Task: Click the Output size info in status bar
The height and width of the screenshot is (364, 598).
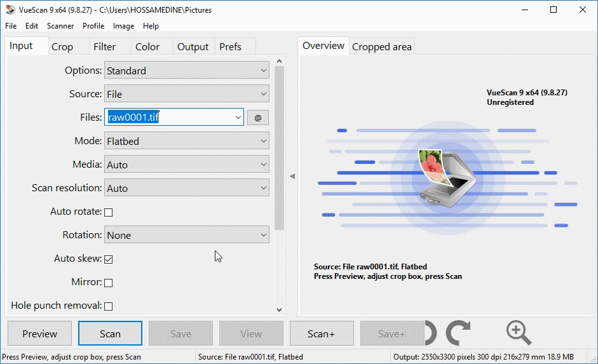Action: tap(484, 357)
